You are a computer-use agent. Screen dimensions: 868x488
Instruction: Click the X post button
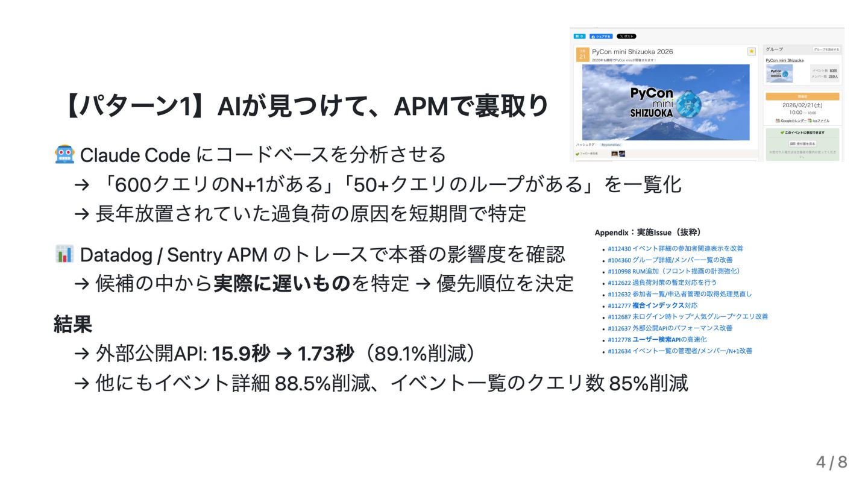(626, 36)
